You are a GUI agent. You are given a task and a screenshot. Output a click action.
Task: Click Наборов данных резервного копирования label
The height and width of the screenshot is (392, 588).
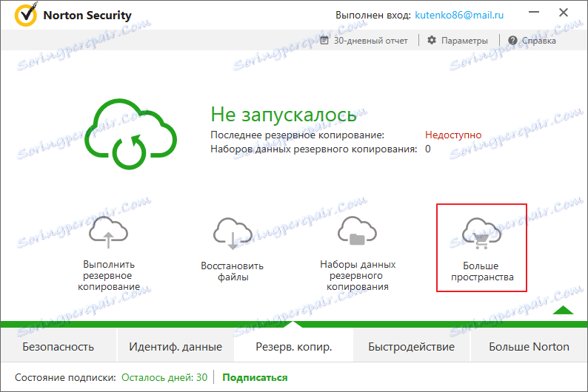(x=314, y=149)
